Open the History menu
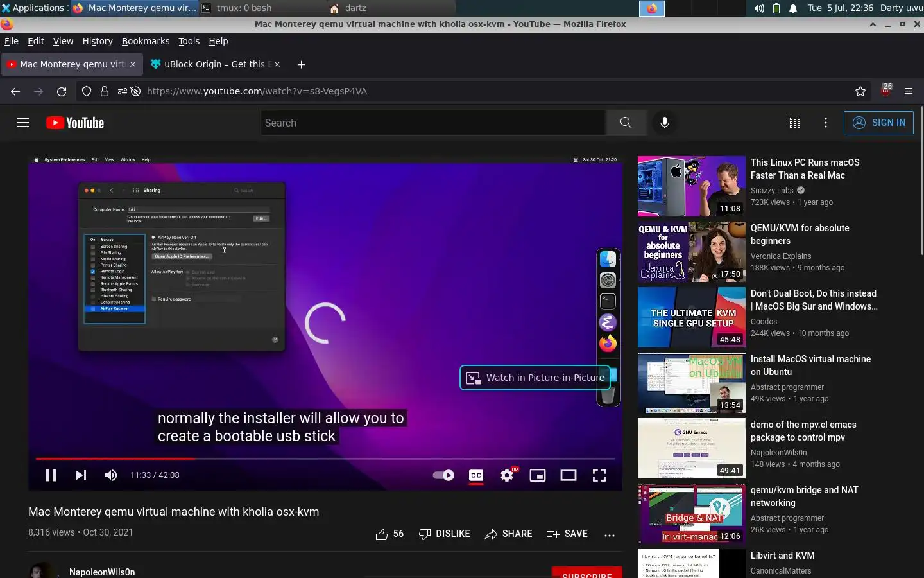Image resolution: width=924 pixels, height=578 pixels. tap(98, 41)
